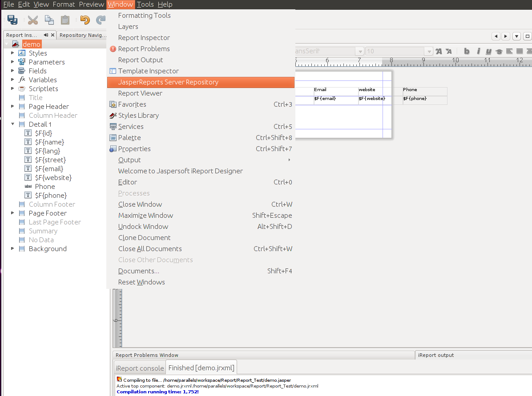Toggle underline text formatting
Screen dimensions: 532x396
tap(488, 51)
